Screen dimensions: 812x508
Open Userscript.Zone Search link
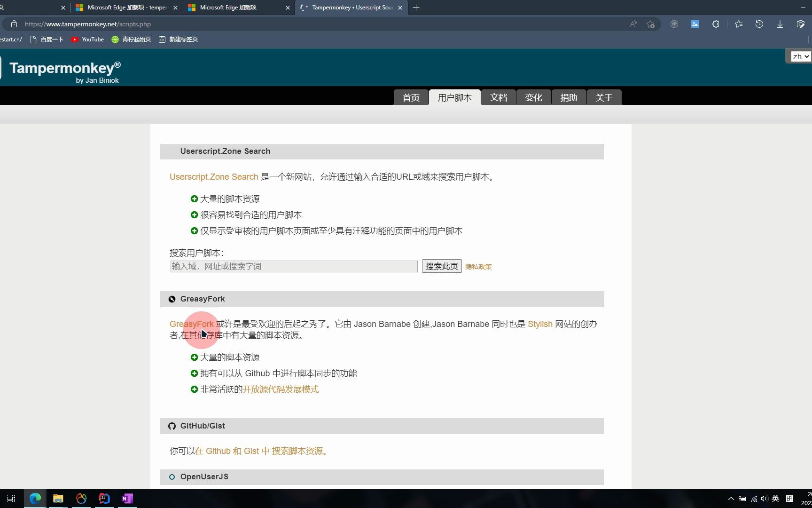[214, 177]
